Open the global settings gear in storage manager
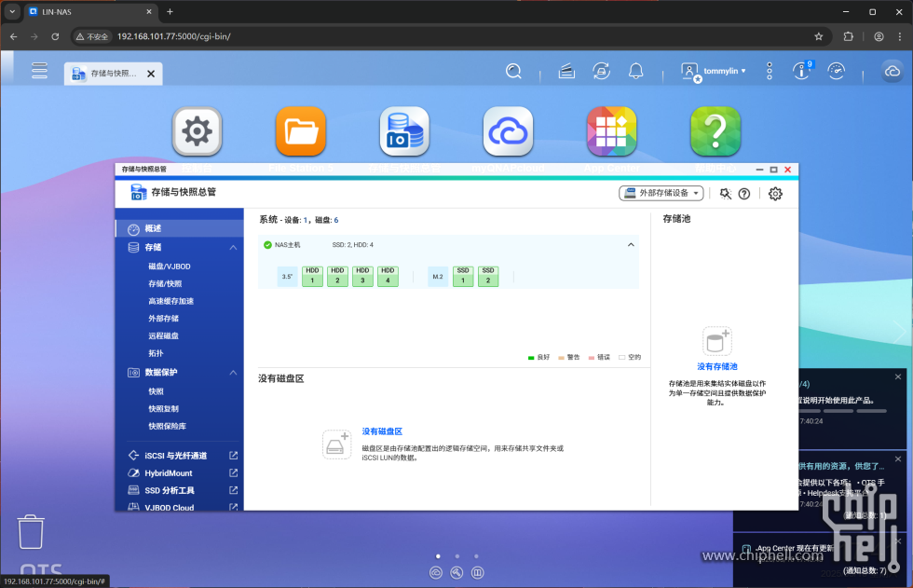Image resolution: width=913 pixels, height=588 pixels. (x=775, y=194)
